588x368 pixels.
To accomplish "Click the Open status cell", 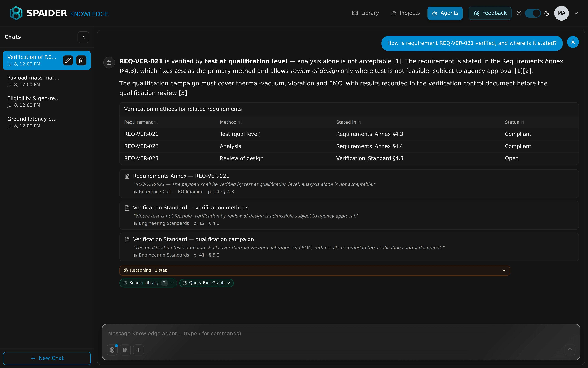I will coord(511,158).
